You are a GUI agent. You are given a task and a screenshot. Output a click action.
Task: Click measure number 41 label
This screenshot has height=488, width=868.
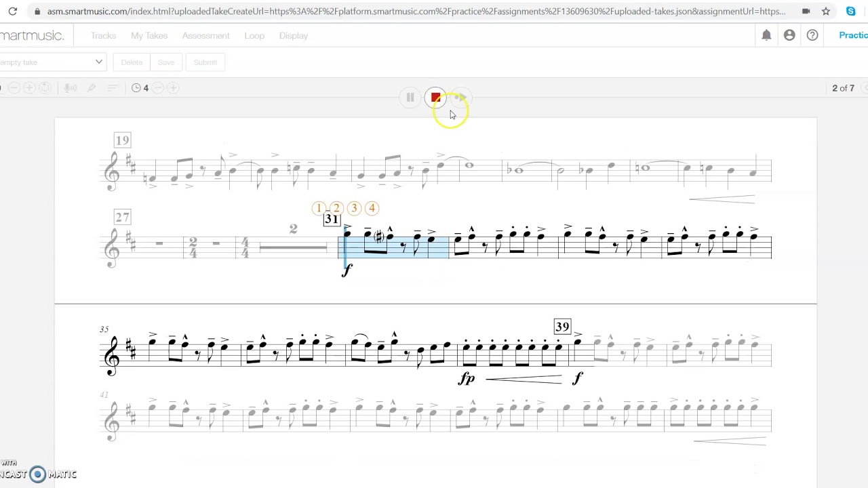(x=104, y=395)
